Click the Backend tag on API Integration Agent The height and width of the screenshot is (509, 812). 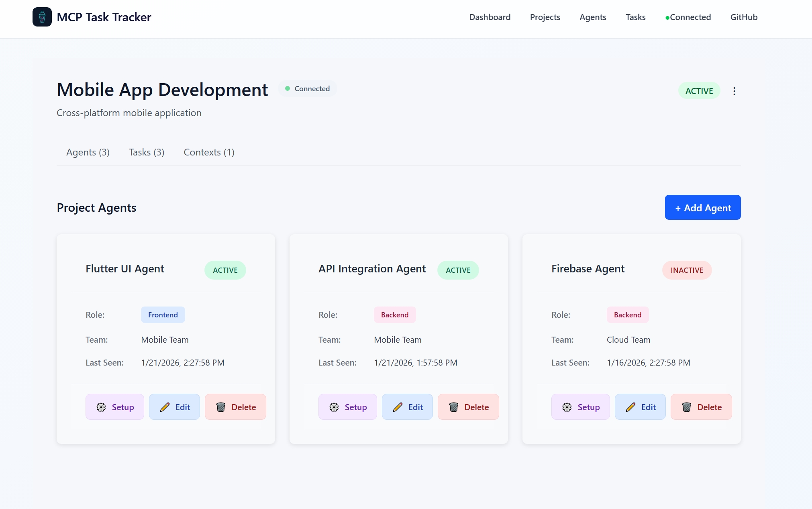point(395,315)
